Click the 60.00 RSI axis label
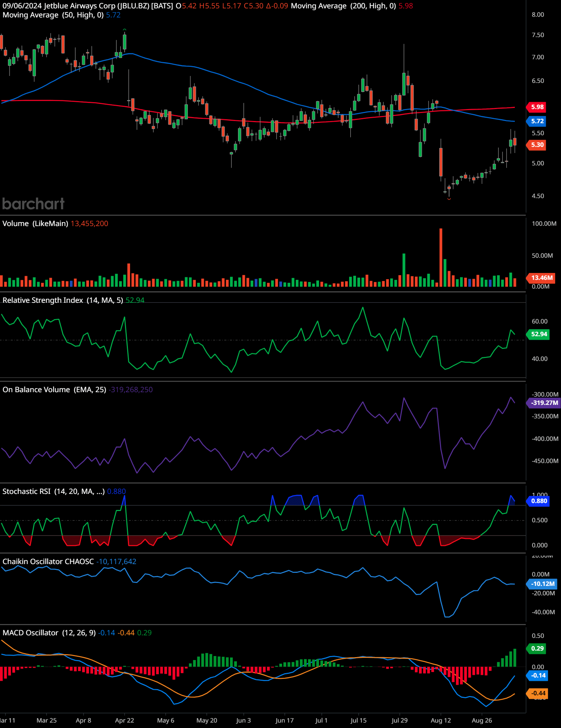This screenshot has height=728, width=561. (540, 321)
